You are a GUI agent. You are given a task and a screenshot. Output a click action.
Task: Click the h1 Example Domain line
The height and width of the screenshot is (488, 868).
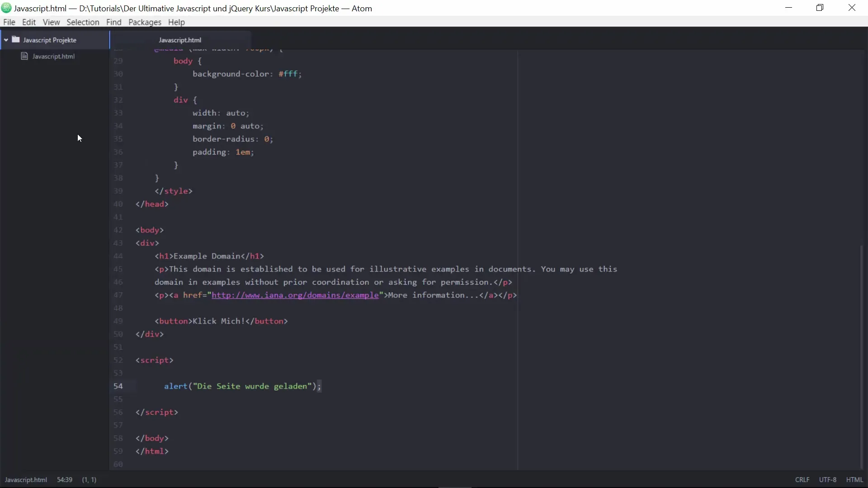coord(209,256)
